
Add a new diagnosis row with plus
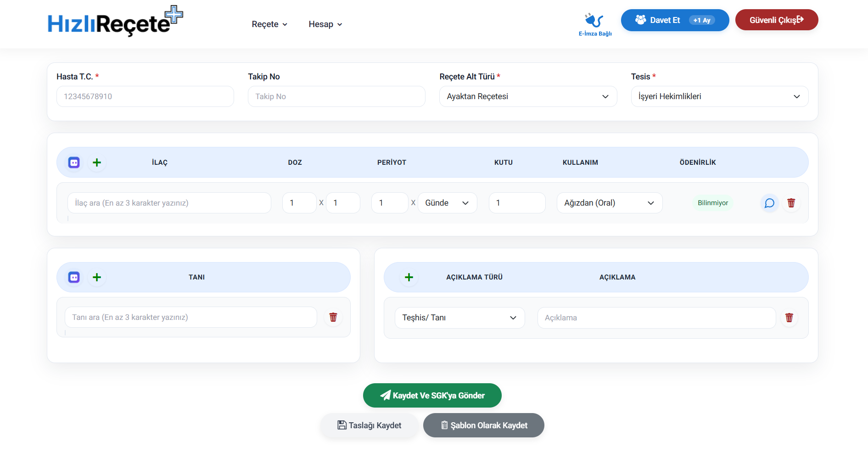click(97, 277)
